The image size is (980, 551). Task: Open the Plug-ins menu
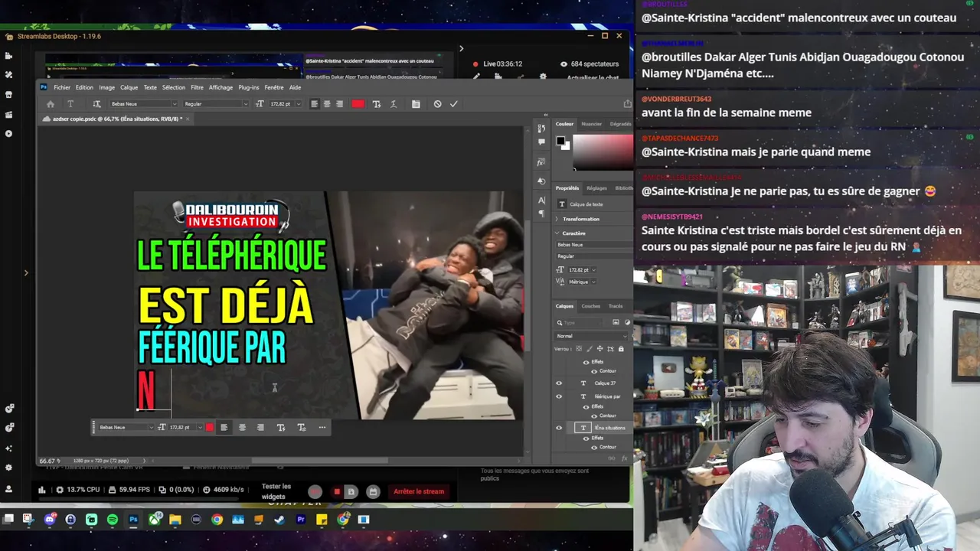pyautogui.click(x=249, y=87)
